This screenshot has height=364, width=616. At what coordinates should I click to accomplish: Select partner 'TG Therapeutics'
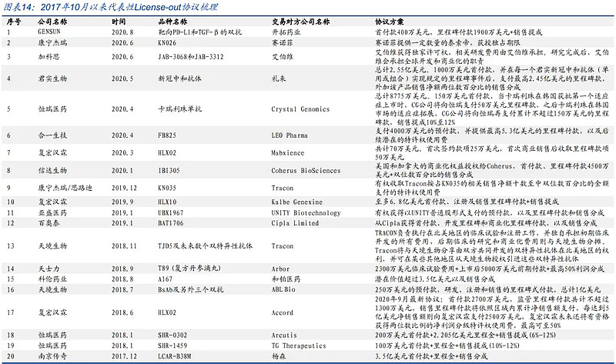[x=299, y=346]
